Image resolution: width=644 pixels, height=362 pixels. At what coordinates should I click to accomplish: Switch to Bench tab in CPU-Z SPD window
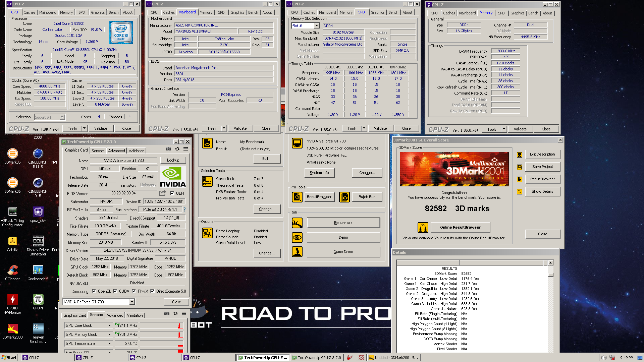click(x=393, y=12)
